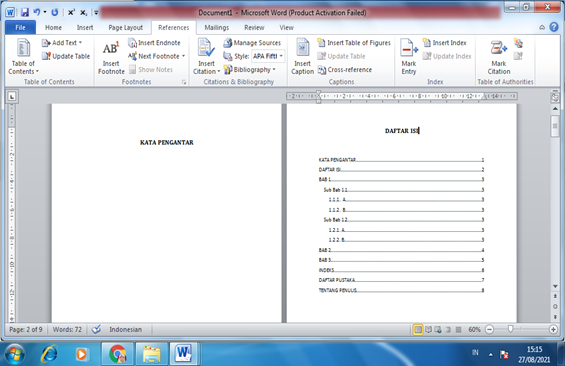
Task: Click the DAFTAR ISI heading
Action: [402, 131]
